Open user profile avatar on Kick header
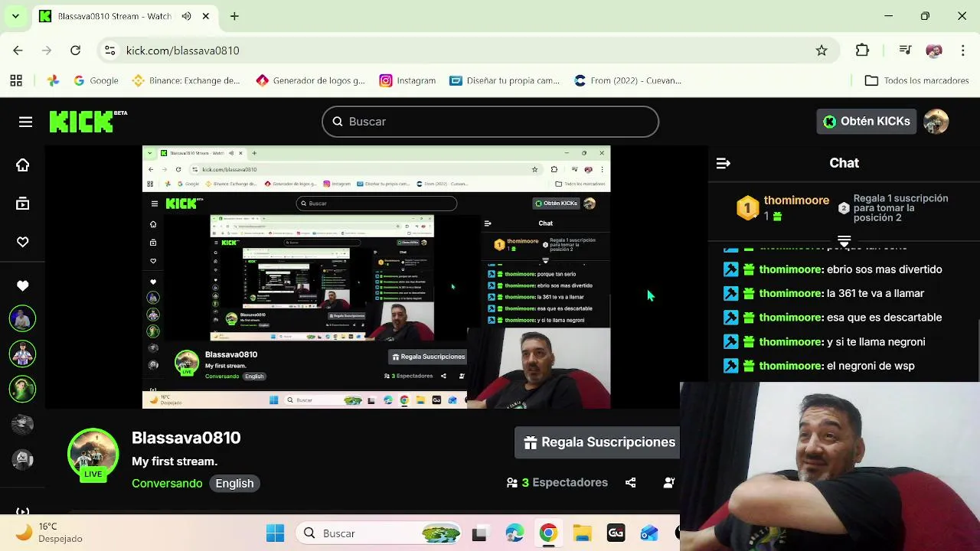The image size is (980, 551). (x=936, y=121)
